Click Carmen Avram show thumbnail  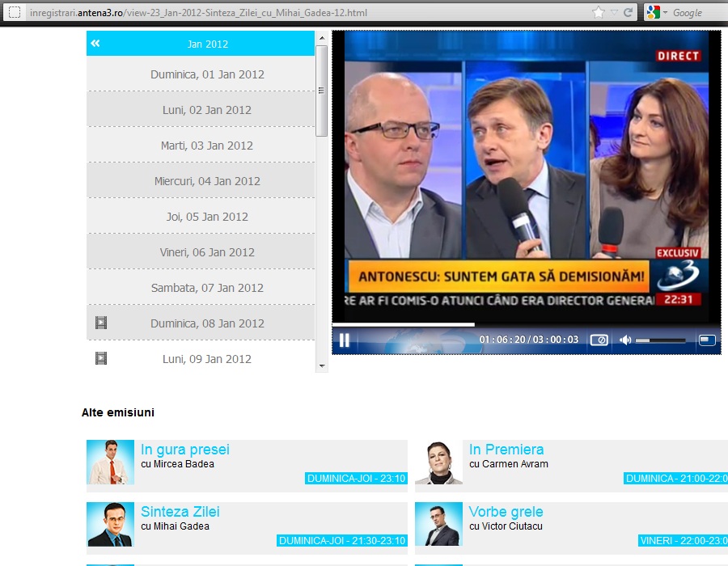[x=438, y=462]
